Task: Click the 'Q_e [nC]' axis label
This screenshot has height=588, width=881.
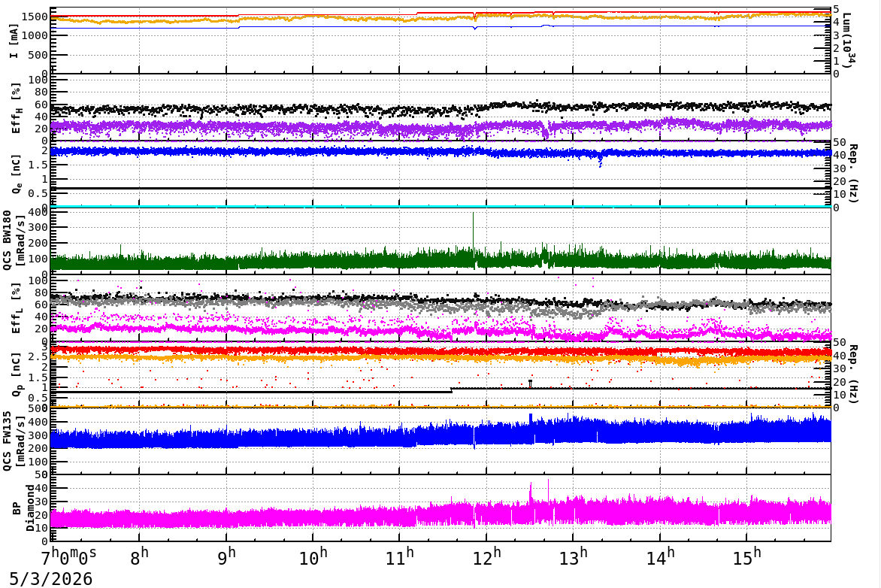Action: pyautogui.click(x=16, y=174)
